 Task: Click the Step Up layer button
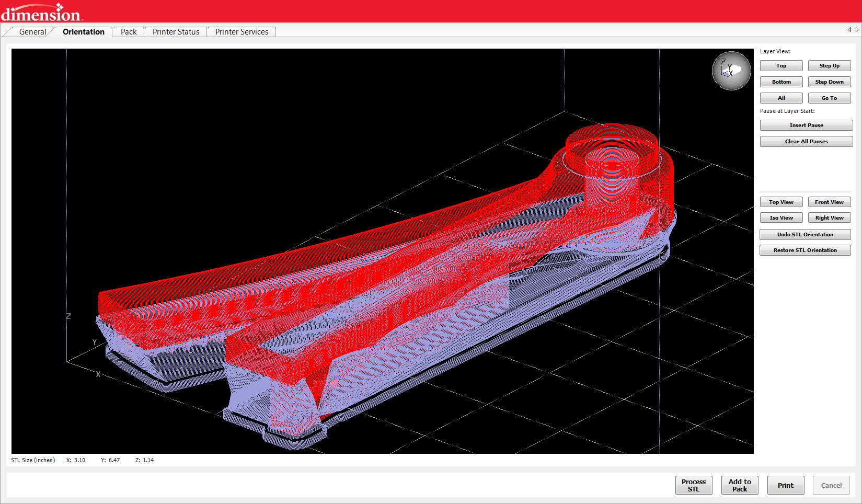click(x=830, y=66)
